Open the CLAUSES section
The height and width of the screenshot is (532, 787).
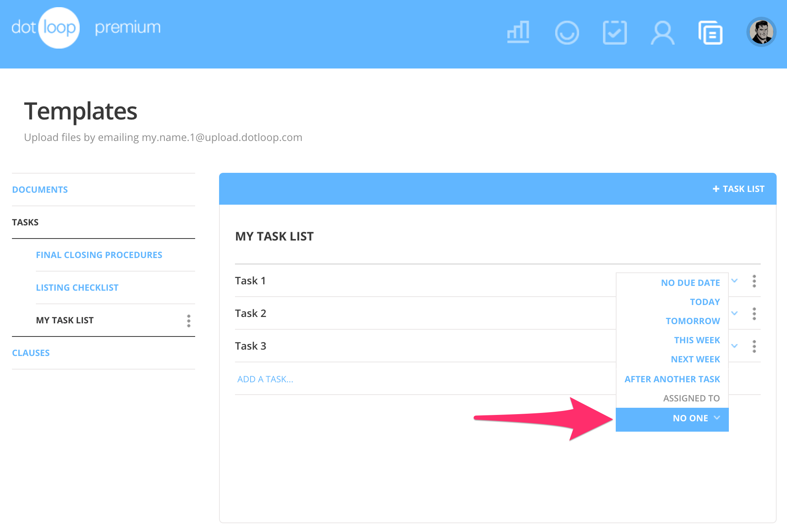[x=31, y=352]
